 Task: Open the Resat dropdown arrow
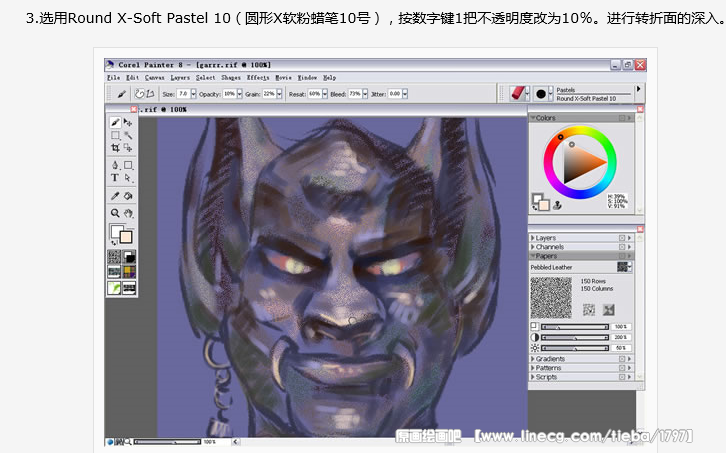[325, 94]
